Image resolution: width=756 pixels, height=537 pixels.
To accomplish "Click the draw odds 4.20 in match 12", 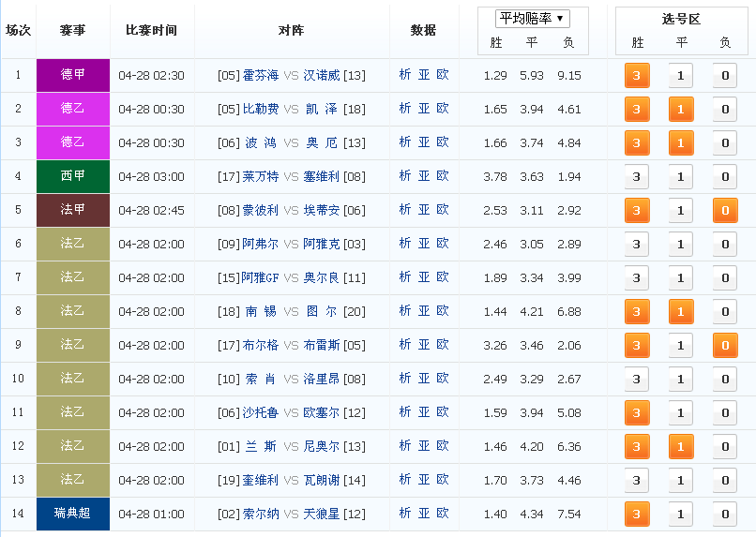I will [532, 446].
